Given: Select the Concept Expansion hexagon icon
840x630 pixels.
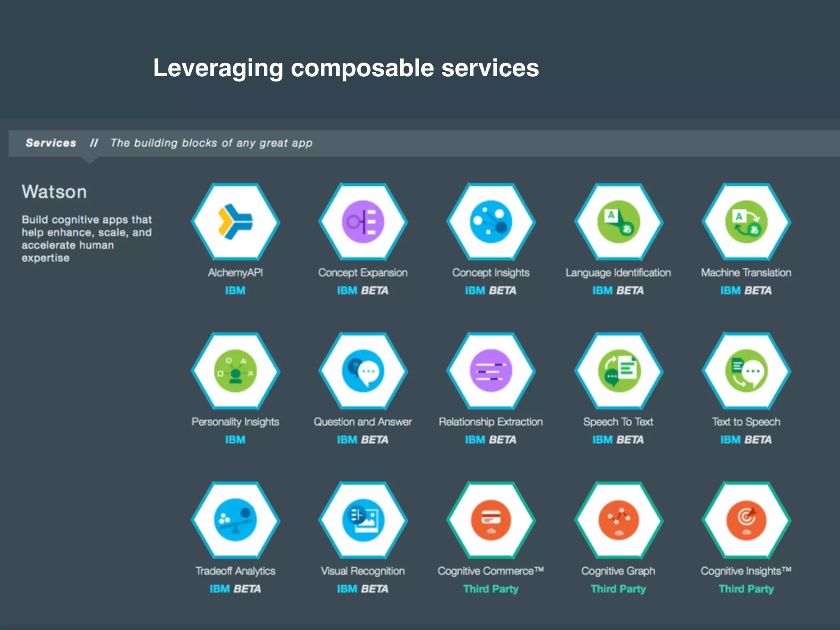Looking at the screenshot, I should pyautogui.click(x=363, y=222).
